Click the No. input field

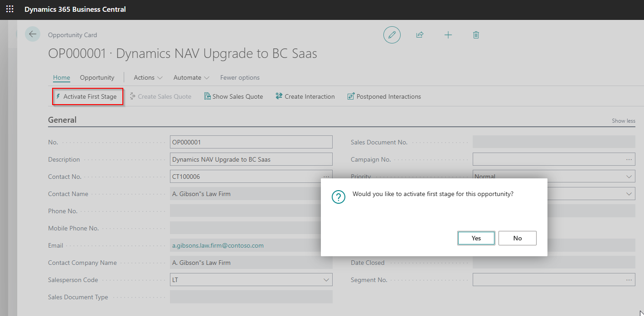[251, 142]
